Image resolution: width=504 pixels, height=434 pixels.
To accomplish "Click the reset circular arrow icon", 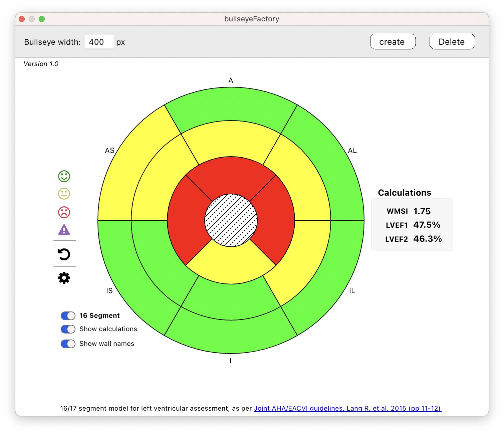I will (64, 254).
